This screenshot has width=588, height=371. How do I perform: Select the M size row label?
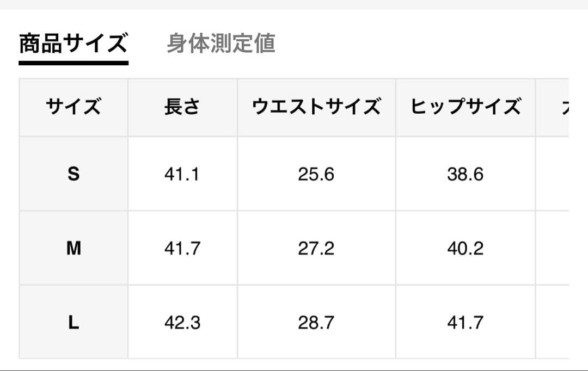pos(73,249)
